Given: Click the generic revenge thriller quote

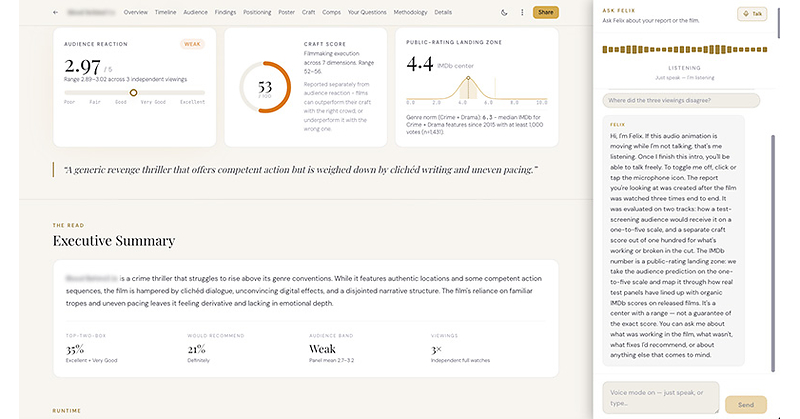Looking at the screenshot, I should point(301,170).
